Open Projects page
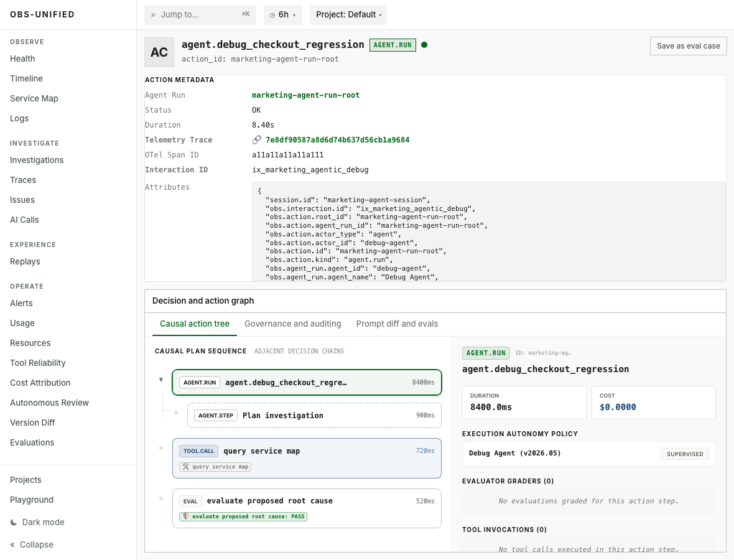This screenshot has height=560, width=734. click(26, 480)
